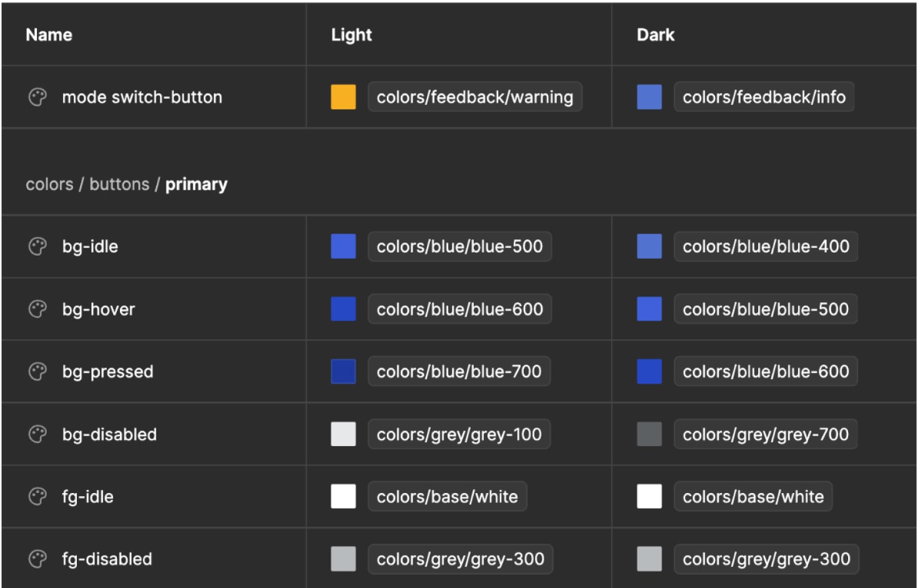920x588 pixels.
Task: Select the bg-pressed variable name
Action: pyautogui.click(x=107, y=372)
